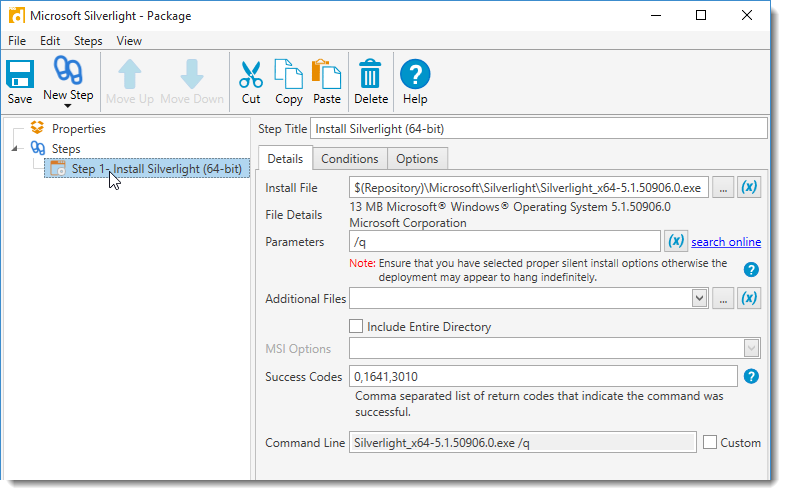Screen dimensions: 786x495
Task: Select Properties in the tree
Action: click(78, 128)
